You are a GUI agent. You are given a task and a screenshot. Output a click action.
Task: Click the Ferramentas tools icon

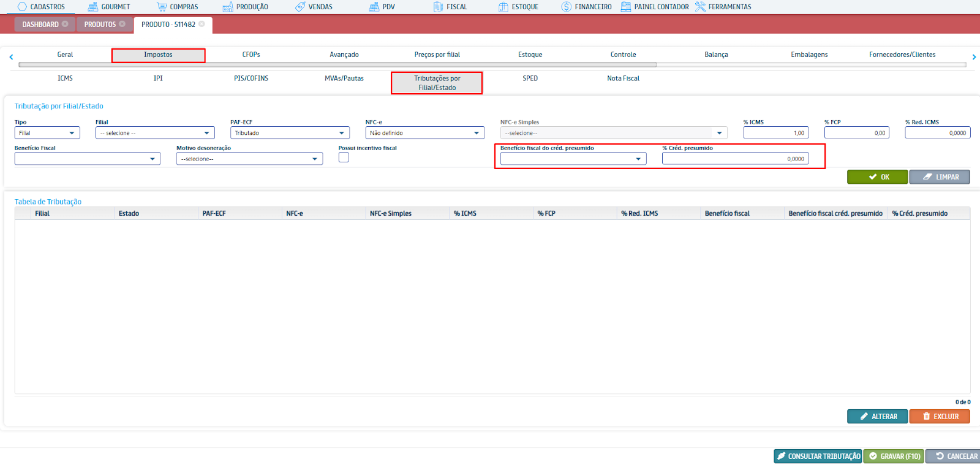[x=700, y=7]
